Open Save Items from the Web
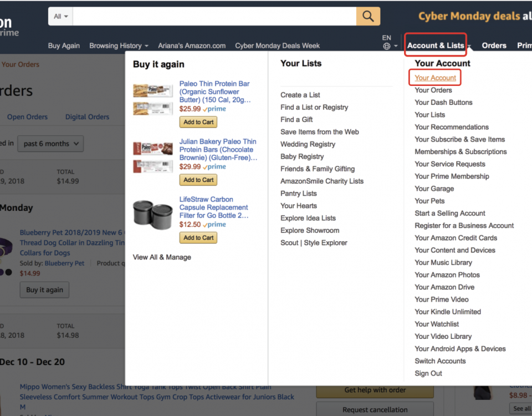Image resolution: width=532 pixels, height=416 pixels. tap(320, 132)
